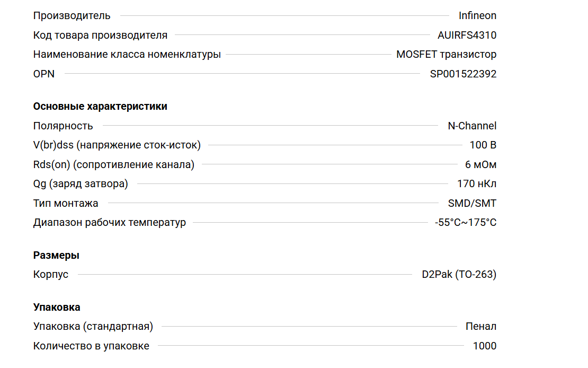Select the Пенал standard packaging value
Image resolution: width=588 pixels, height=368 pixels.
coord(480,327)
